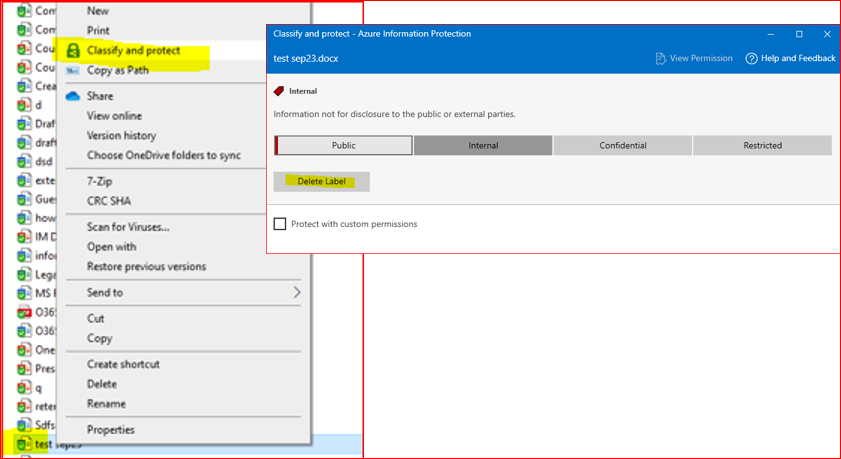Choose Copy as Path menu entry
This screenshot has height=459, width=841.
[118, 70]
